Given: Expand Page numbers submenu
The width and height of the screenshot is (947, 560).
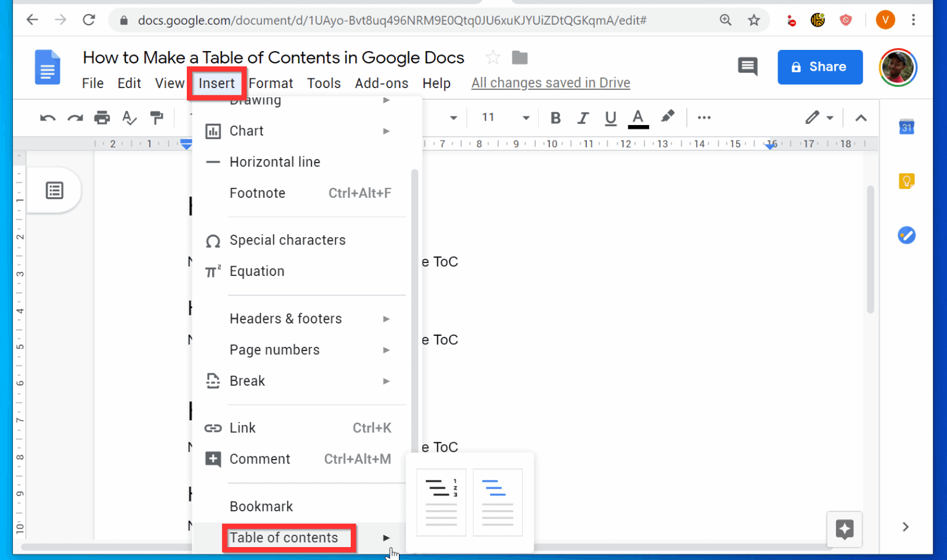Looking at the screenshot, I should [x=302, y=350].
